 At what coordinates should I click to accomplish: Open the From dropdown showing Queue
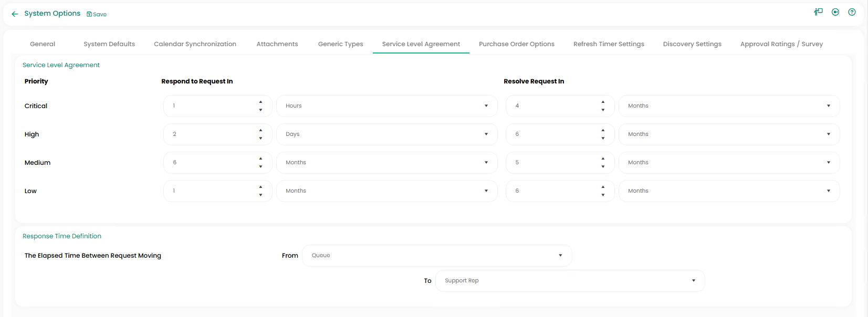[436, 256]
